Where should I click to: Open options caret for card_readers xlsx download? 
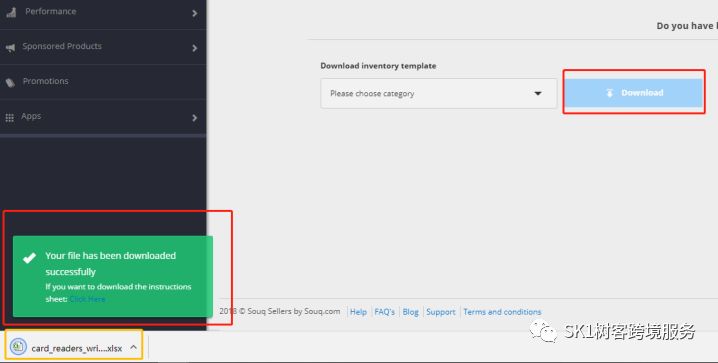pyautogui.click(x=133, y=347)
